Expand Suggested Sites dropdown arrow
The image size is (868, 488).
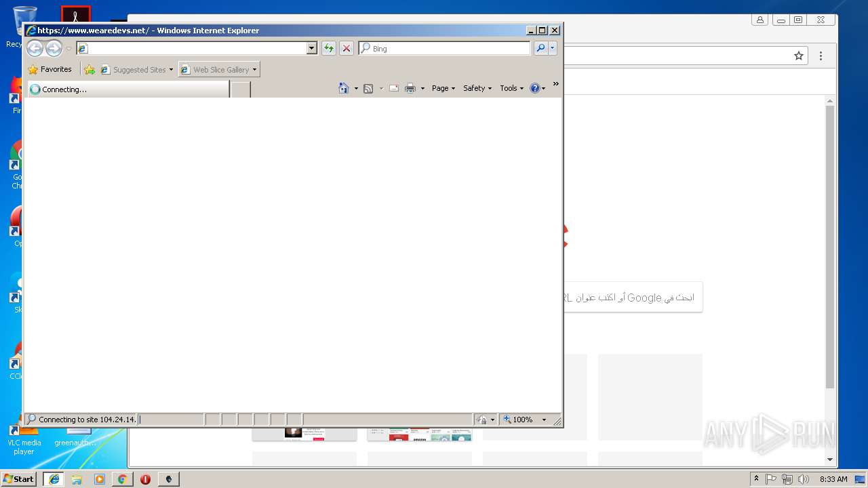pyautogui.click(x=171, y=70)
